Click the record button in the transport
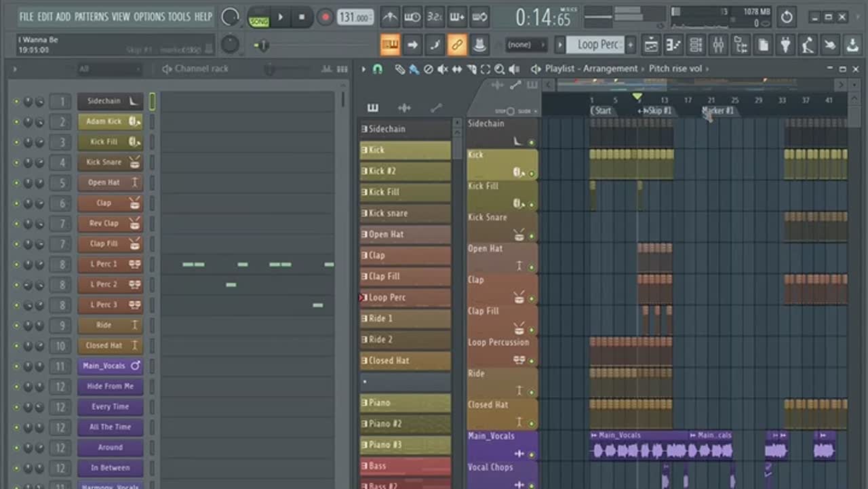 [325, 18]
